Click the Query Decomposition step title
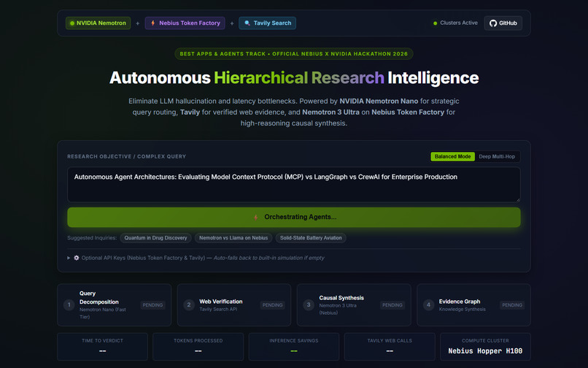The width and height of the screenshot is (588, 368). point(99,297)
